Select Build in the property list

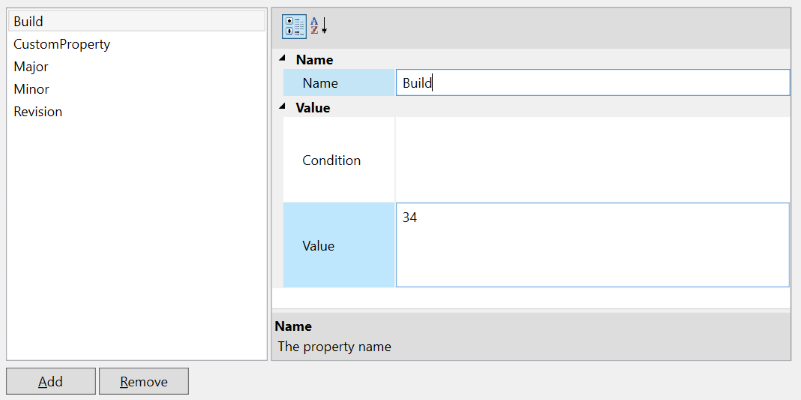coord(28,21)
